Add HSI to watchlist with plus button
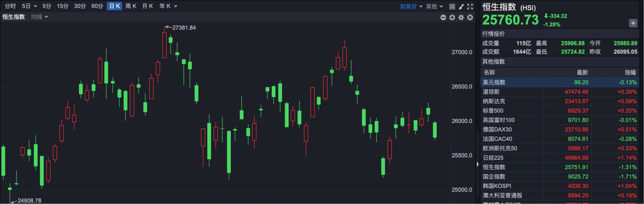644x204 pixels. [x=633, y=23]
